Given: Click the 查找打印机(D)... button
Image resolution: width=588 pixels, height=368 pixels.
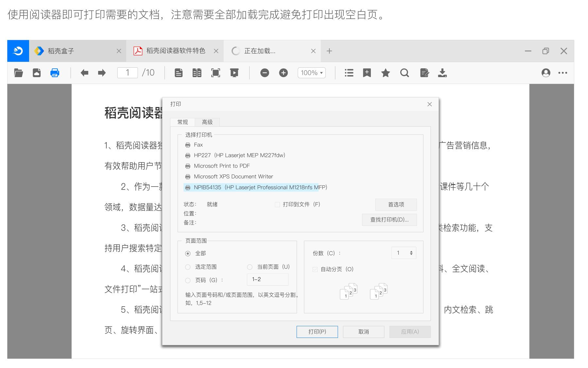Looking at the screenshot, I should (x=389, y=220).
